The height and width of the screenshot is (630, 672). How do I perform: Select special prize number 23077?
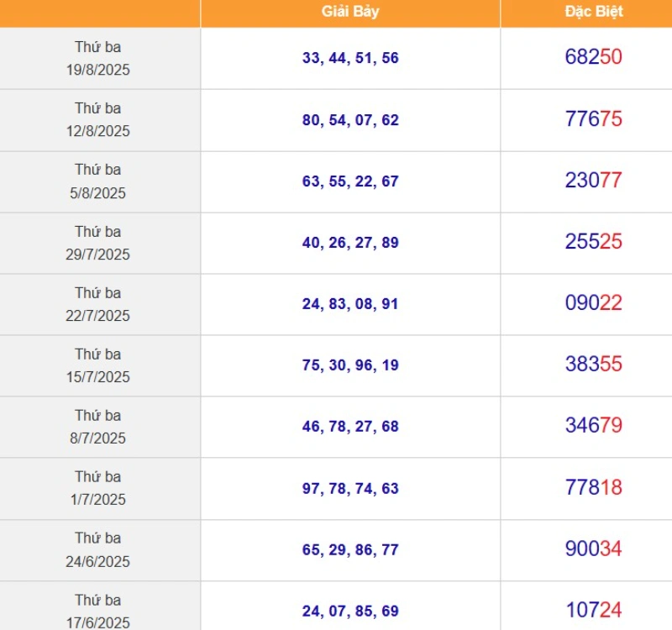pos(593,181)
